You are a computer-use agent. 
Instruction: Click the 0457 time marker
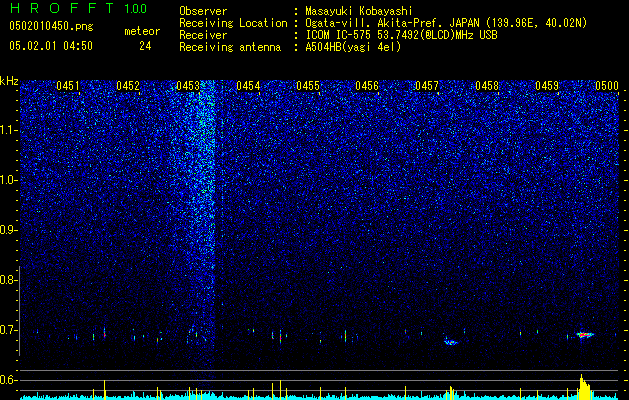[427, 86]
